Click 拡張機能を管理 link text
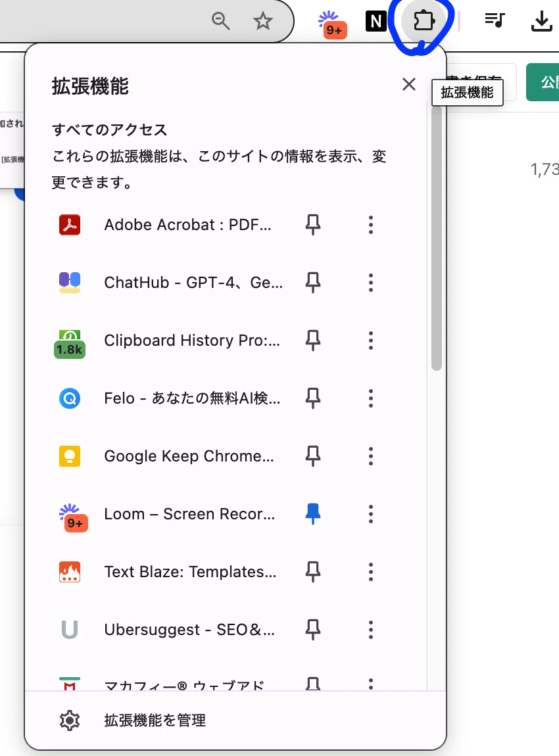This screenshot has height=756, width=559. point(155,721)
